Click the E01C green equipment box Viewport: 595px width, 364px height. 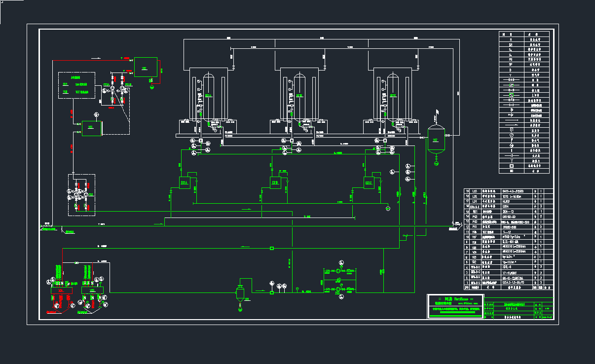(x=369, y=183)
